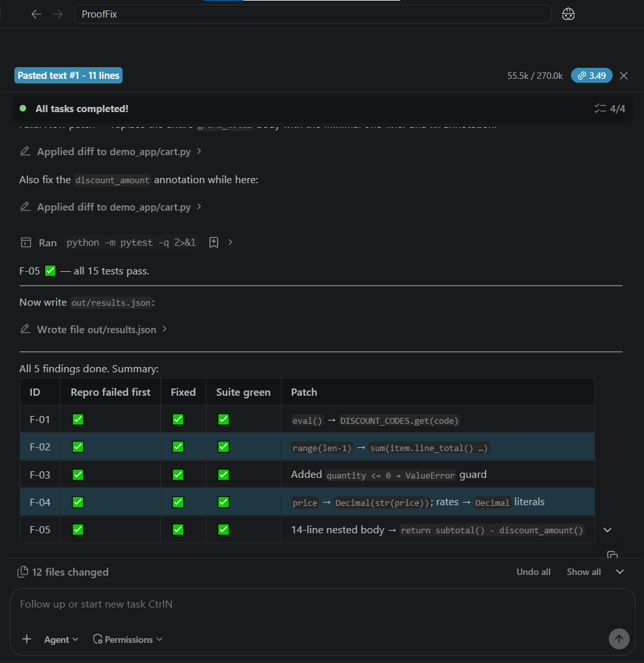This screenshot has height=663, width=644.
Task: Expand the pytest command output chevron
Action: (230, 243)
